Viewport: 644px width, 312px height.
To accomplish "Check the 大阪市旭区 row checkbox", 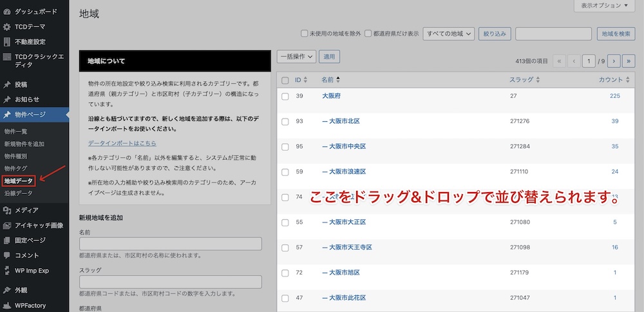I will [x=285, y=273].
